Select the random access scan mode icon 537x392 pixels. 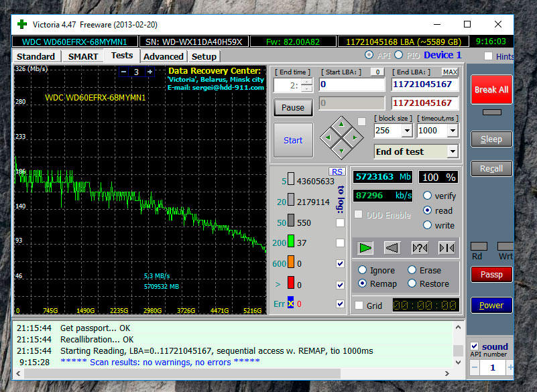pyautogui.click(x=420, y=248)
